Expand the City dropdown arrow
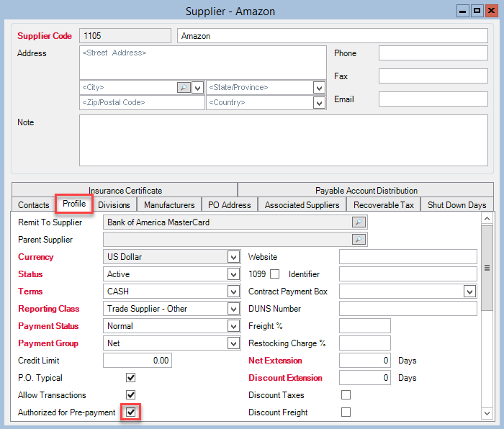This screenshot has height=429, width=504. coord(197,87)
